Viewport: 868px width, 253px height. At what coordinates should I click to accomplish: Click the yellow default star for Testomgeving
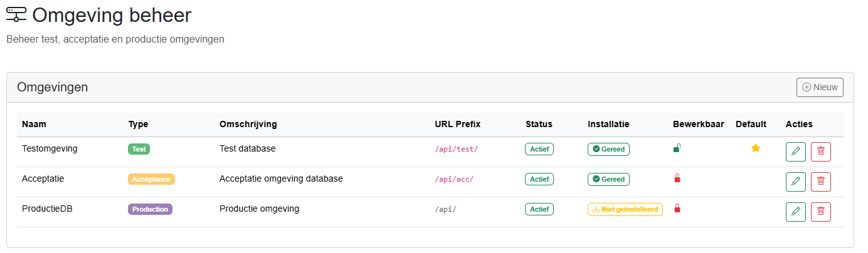[x=755, y=148]
